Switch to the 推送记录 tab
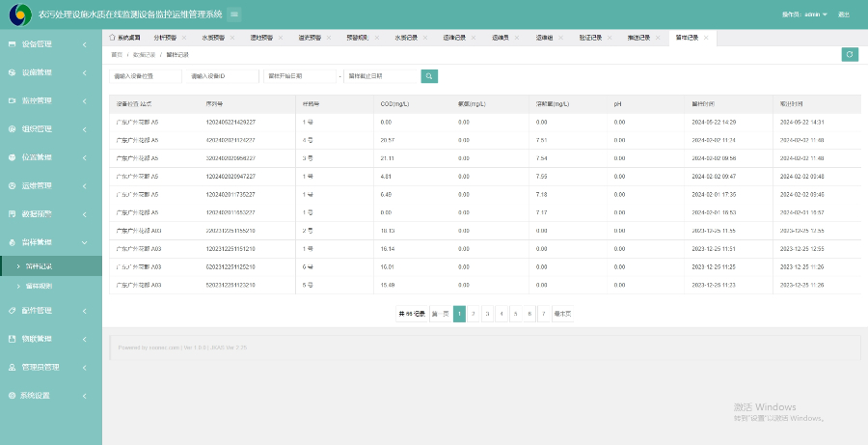This screenshot has width=868, height=445. (x=638, y=38)
